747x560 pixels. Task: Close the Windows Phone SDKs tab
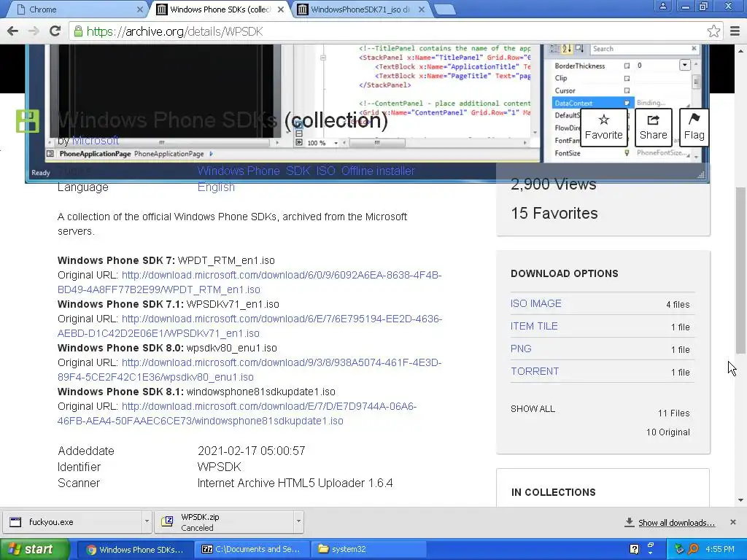point(281,9)
